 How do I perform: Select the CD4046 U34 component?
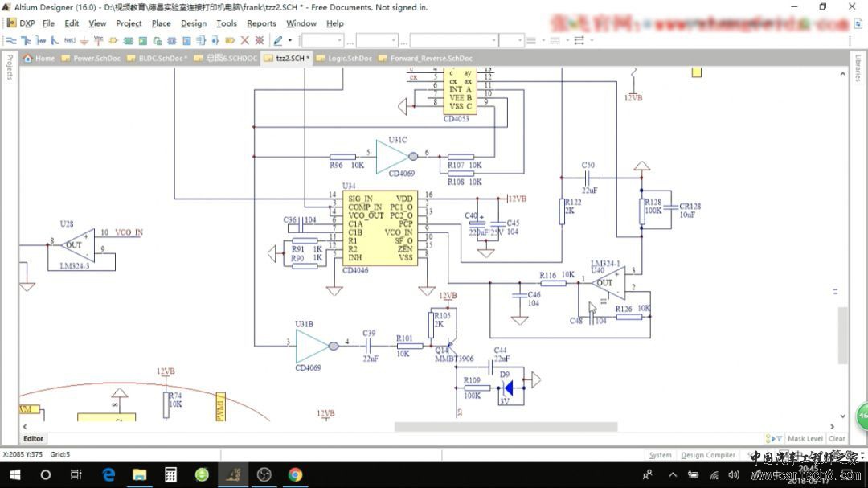click(x=379, y=229)
